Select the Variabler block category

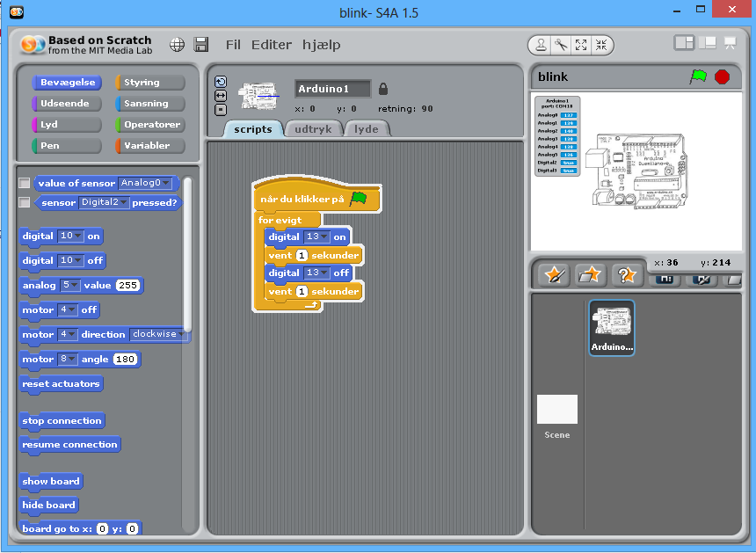[150, 145]
